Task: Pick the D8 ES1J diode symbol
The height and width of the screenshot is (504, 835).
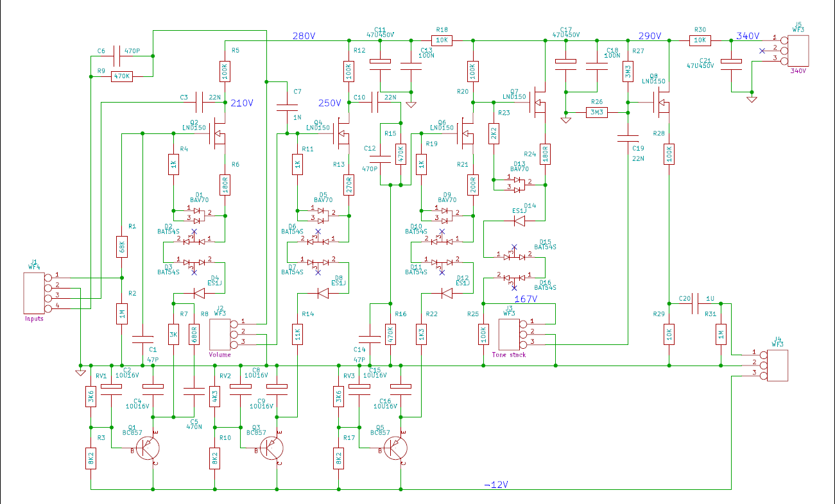Action: pos(322,293)
